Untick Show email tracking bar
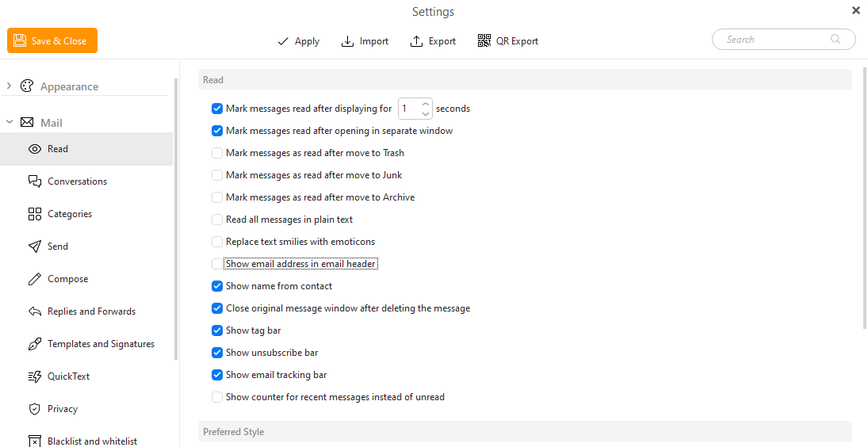This screenshot has height=447, width=868. 217,375
